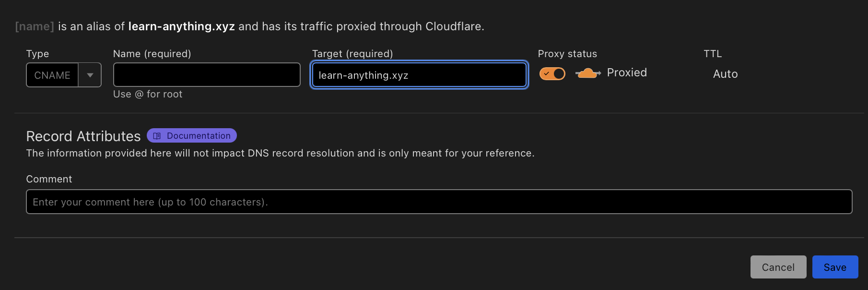Toggle the Proxy status switch off

[x=552, y=73]
